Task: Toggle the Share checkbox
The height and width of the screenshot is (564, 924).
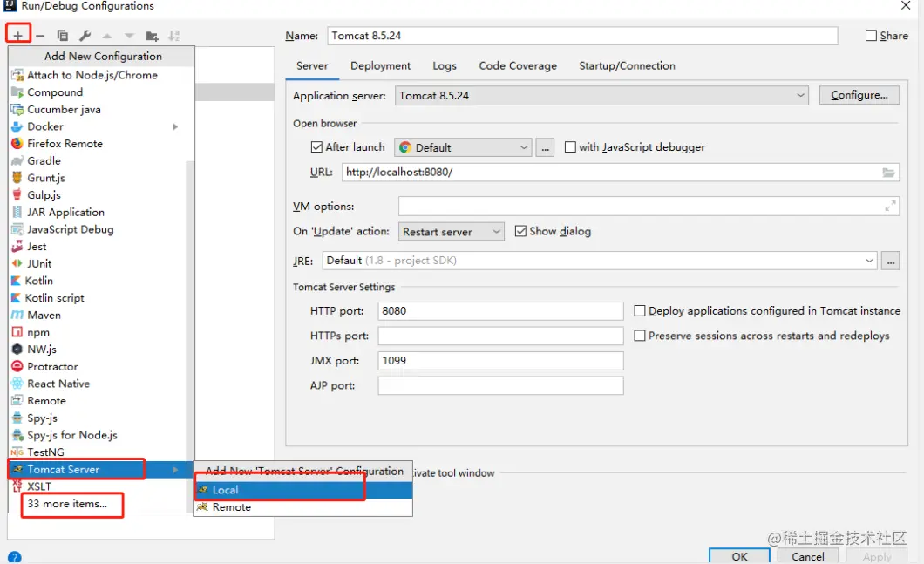Action: [871, 36]
